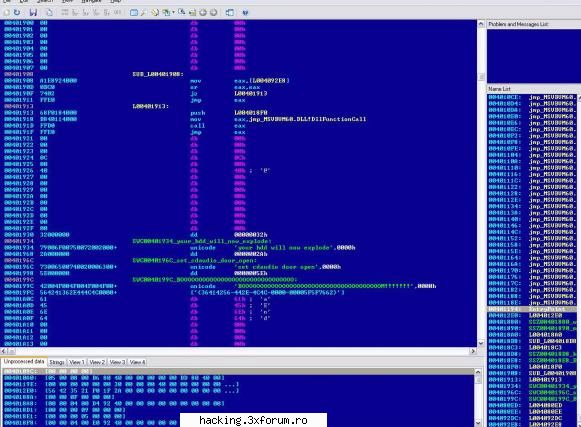Viewport: 581px width, 427px height.
Task: Select highlighted EntryPoint row in Name List
Action: [x=532, y=309]
